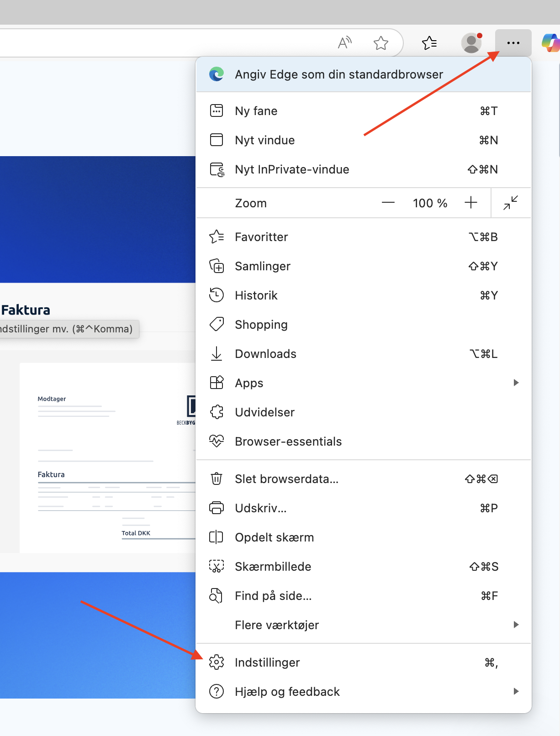The width and height of the screenshot is (560, 736).
Task: Click the Slet browserdata trash icon
Action: click(x=217, y=478)
